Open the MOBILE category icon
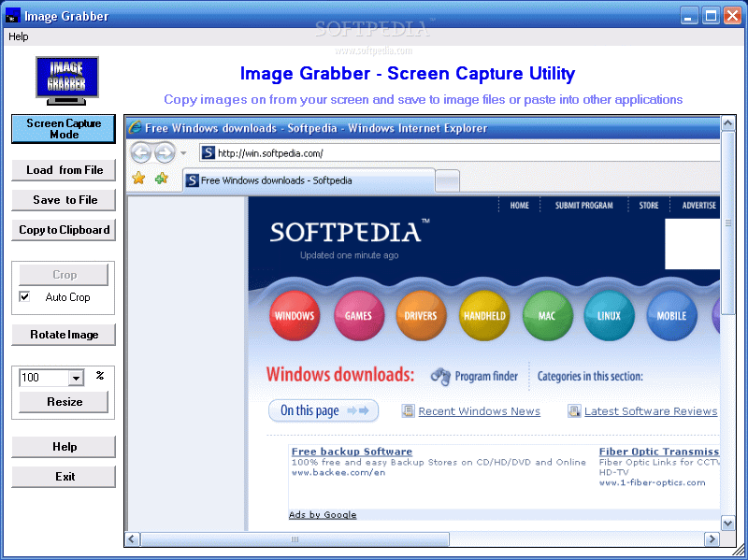This screenshot has height=560, width=748. coord(671,316)
